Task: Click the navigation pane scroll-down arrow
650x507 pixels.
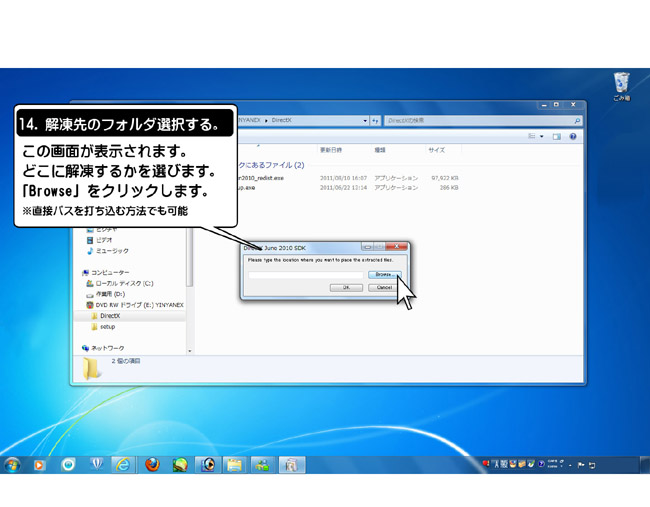Action: pos(190,351)
